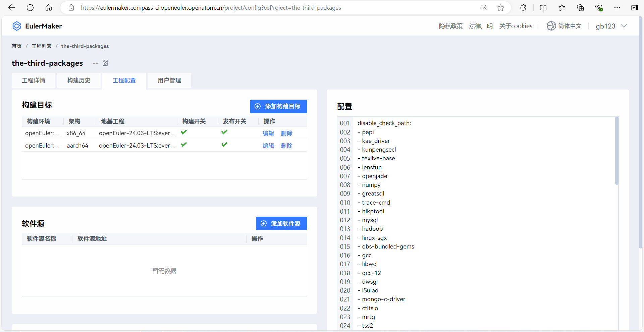Screen dimensions: 644x332
Task: Expand the gb123 user dropdown
Action: [x=611, y=26]
